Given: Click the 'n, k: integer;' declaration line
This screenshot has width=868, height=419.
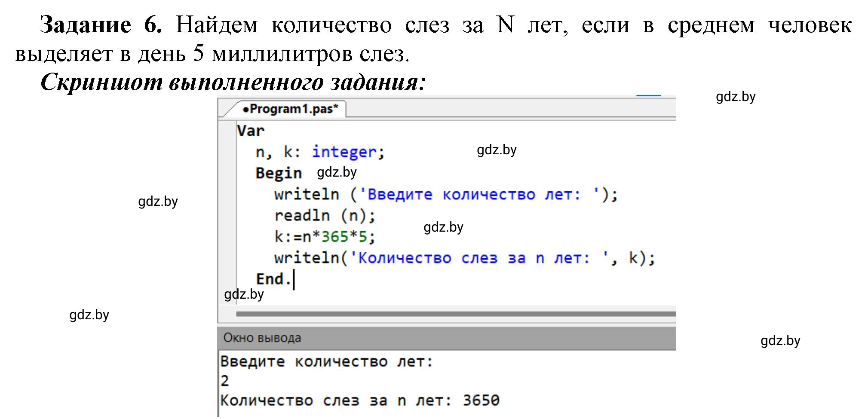Looking at the screenshot, I should 320,152.
